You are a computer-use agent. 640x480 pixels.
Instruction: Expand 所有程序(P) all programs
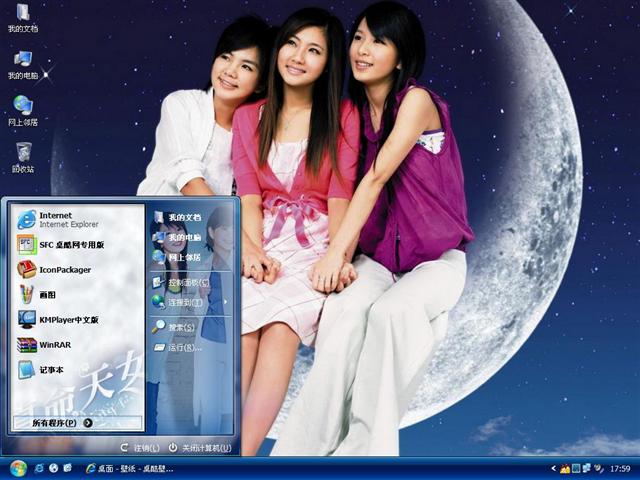point(78,423)
